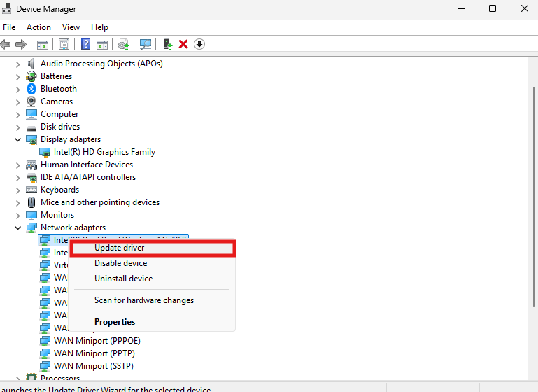Click the Back arrow toolbar icon

click(x=6, y=44)
